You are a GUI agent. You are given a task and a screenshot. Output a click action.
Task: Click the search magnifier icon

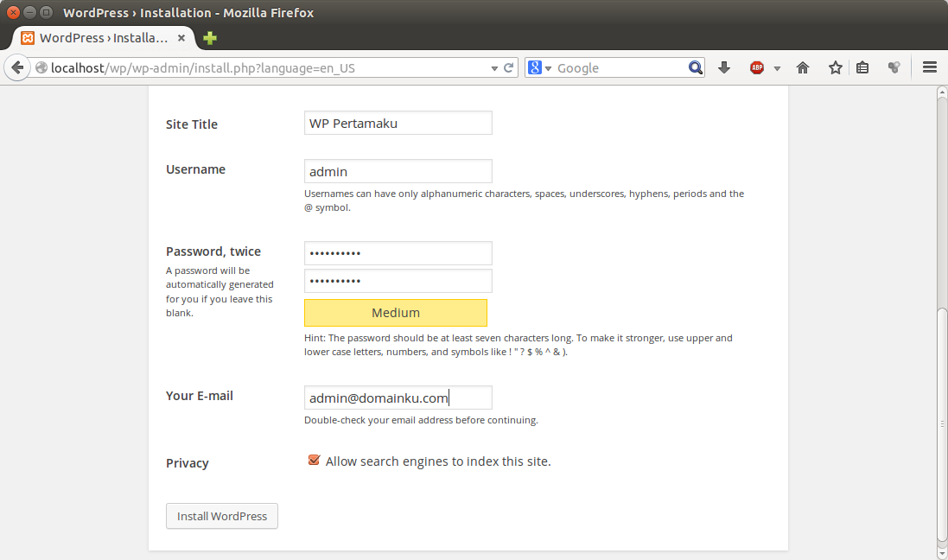pyautogui.click(x=696, y=67)
